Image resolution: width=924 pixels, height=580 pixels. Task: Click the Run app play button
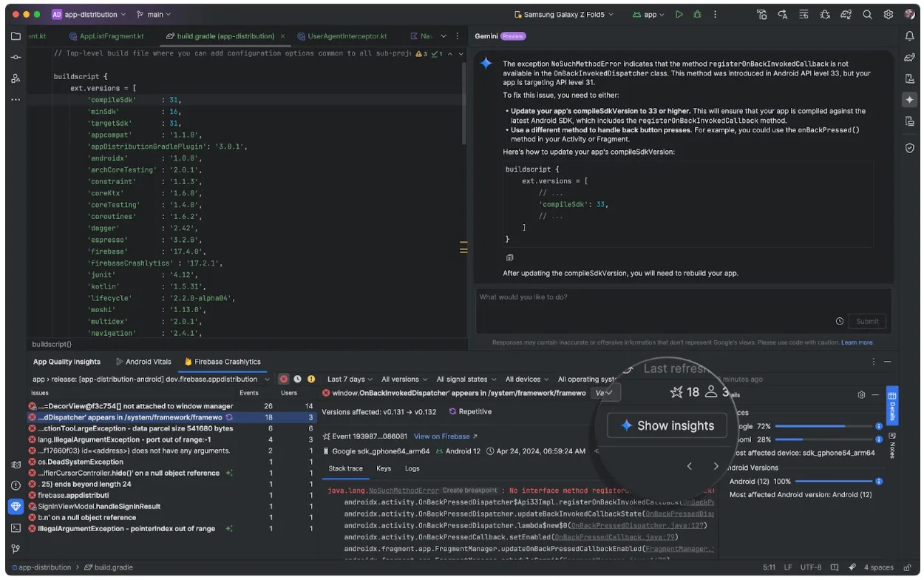coord(679,14)
